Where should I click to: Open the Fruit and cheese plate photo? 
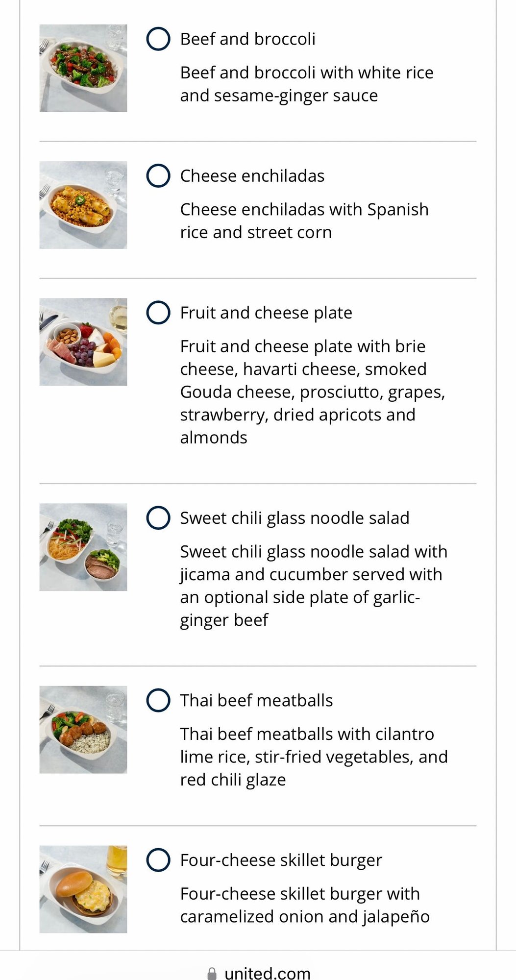pyautogui.click(x=83, y=342)
